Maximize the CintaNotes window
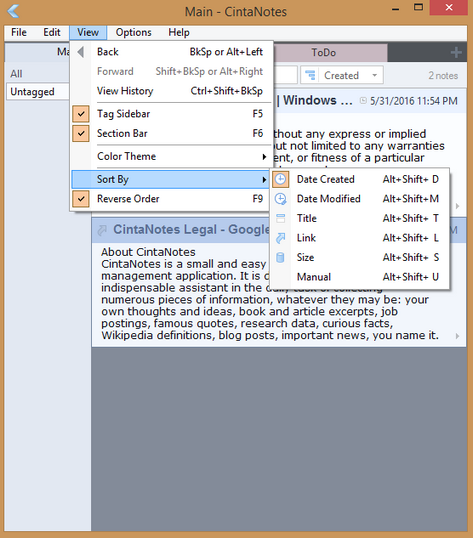This screenshot has width=473, height=538. click(x=418, y=8)
